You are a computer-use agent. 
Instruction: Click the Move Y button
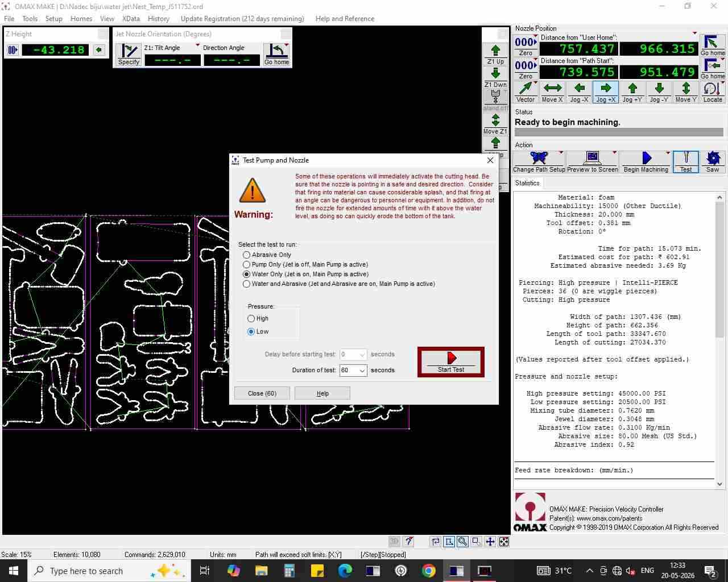[x=686, y=92]
